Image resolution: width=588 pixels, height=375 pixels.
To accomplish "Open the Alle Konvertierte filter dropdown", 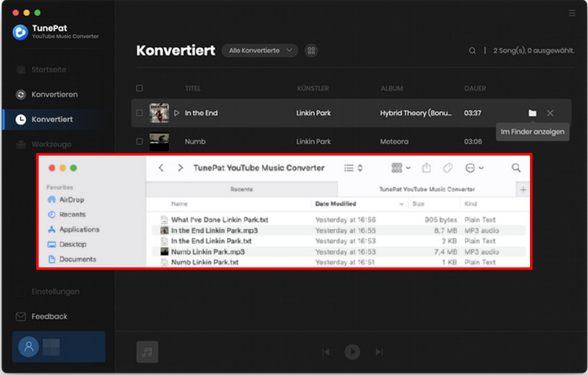I will tap(260, 50).
